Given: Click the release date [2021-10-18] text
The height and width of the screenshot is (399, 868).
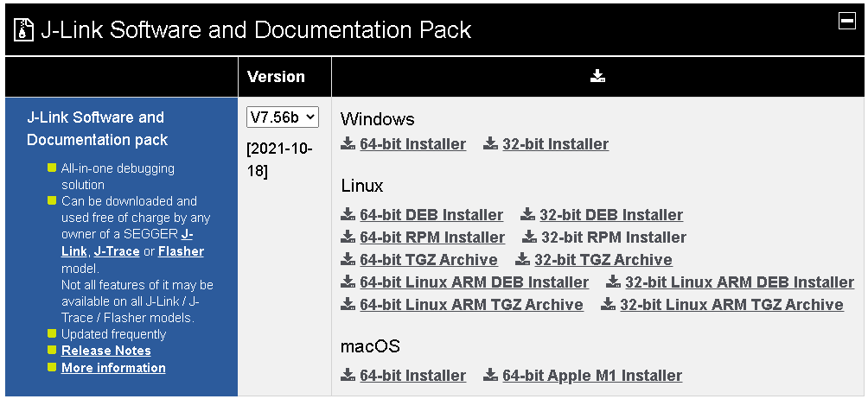Looking at the screenshot, I should pos(279,161).
